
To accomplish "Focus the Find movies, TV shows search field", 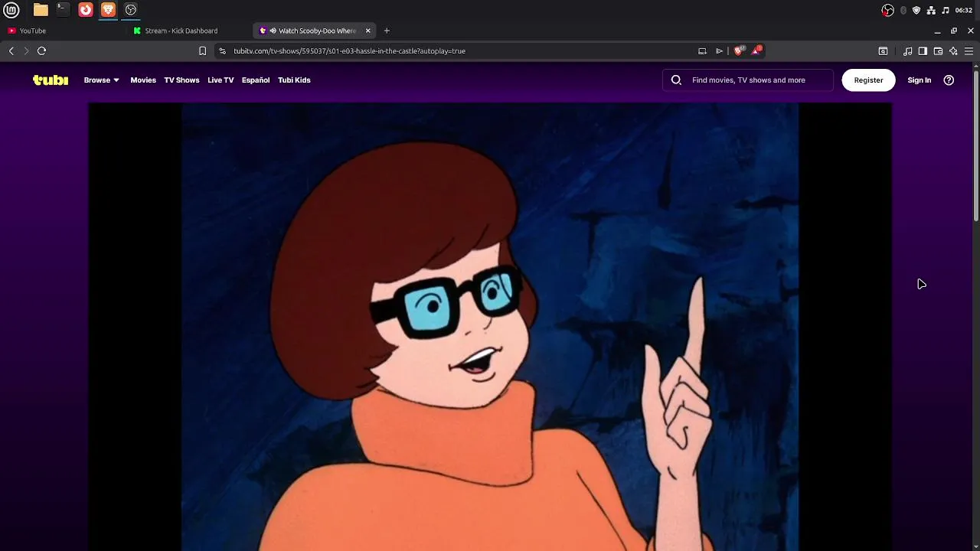I will (748, 80).
